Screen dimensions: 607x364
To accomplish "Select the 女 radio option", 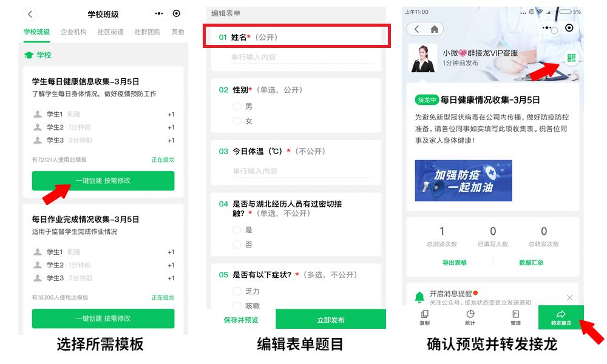I will tap(237, 121).
